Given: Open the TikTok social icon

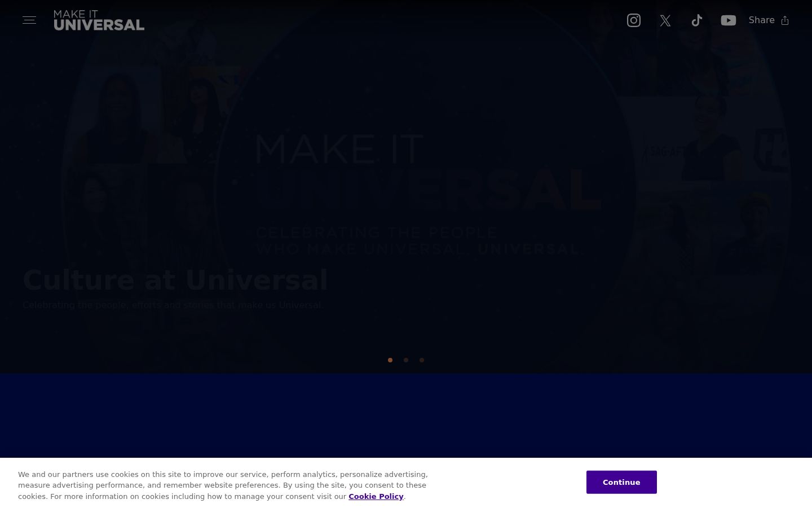Looking at the screenshot, I should (x=697, y=20).
